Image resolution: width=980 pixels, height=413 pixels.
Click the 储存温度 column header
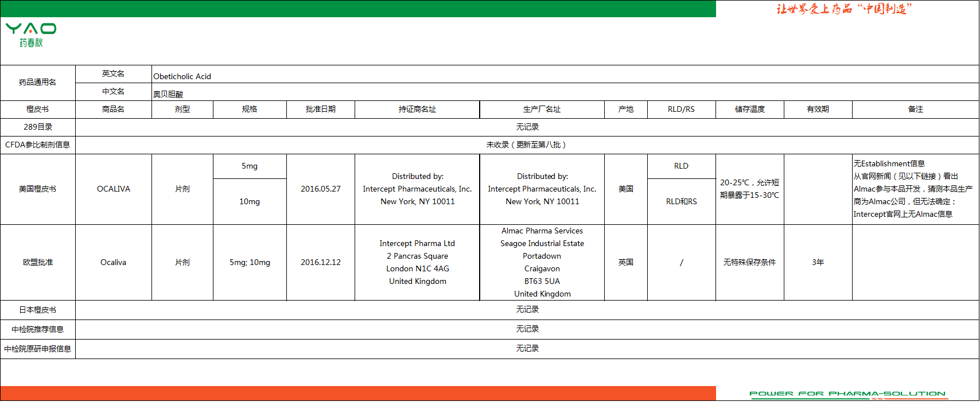750,110
